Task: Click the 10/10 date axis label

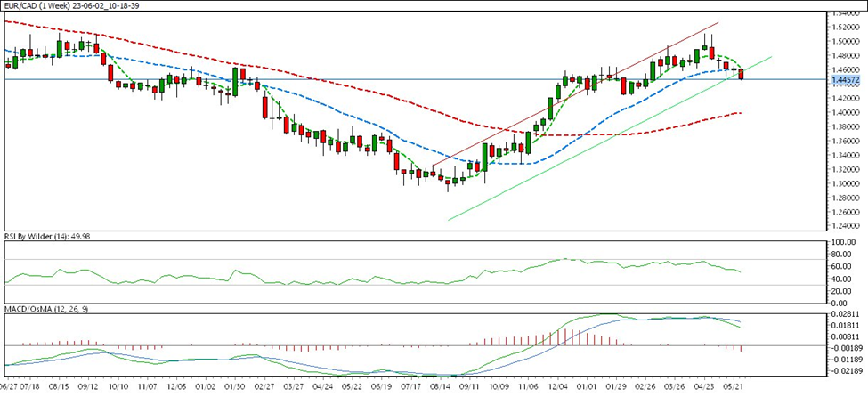Action: pyautogui.click(x=118, y=385)
